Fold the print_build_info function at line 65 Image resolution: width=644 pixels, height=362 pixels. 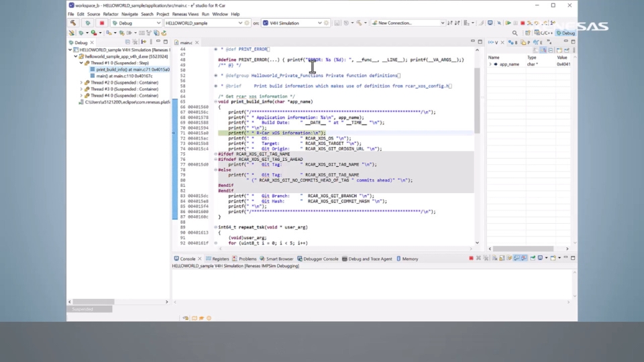coord(215,101)
